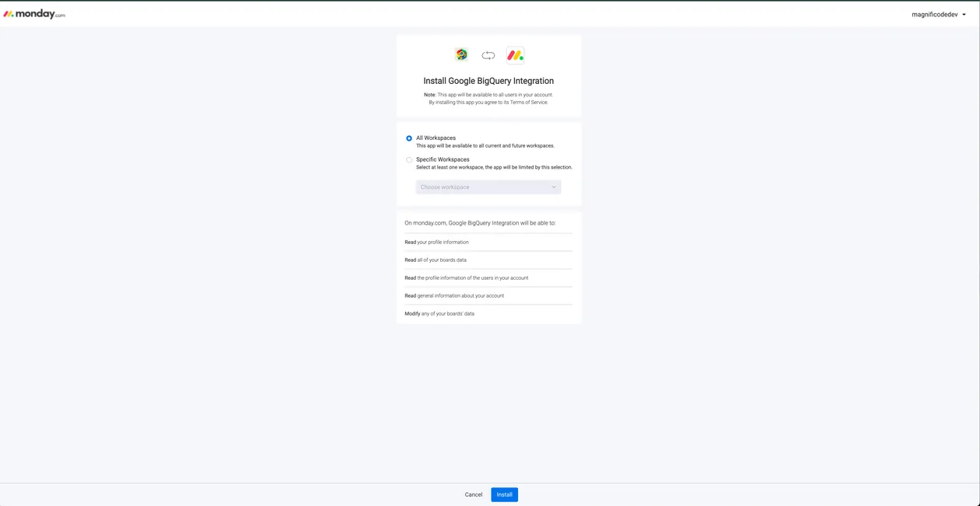Click the Cancel button
This screenshot has height=506, width=980.
click(x=474, y=494)
